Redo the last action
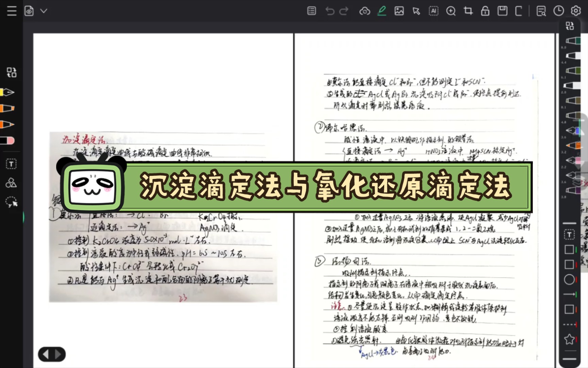The height and width of the screenshot is (368, 588). 344,11
